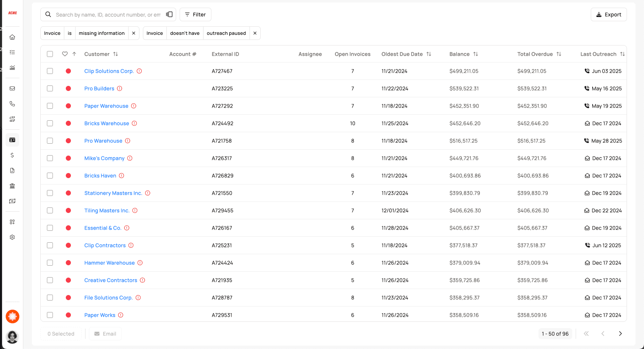Sort by Oldest Due Date arrows
The height and width of the screenshot is (349, 644).
point(429,54)
